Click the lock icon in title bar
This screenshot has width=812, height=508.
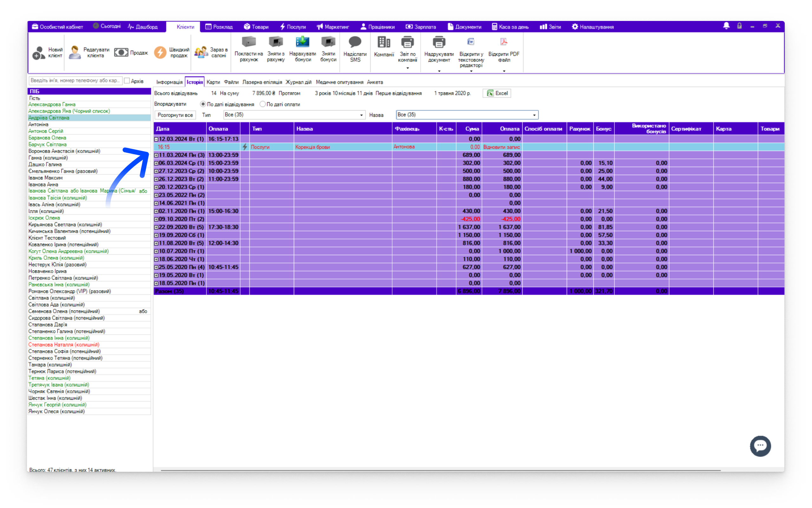coord(740,26)
